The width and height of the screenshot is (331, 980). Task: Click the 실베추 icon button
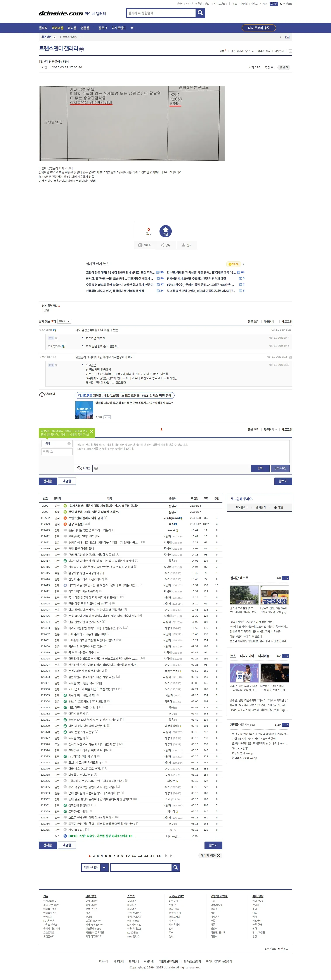[x=145, y=245]
